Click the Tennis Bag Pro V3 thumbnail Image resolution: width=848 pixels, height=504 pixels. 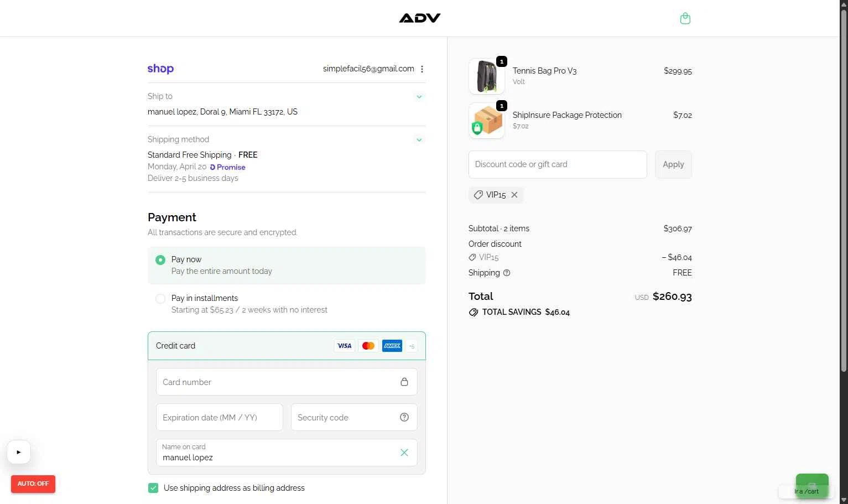click(487, 76)
